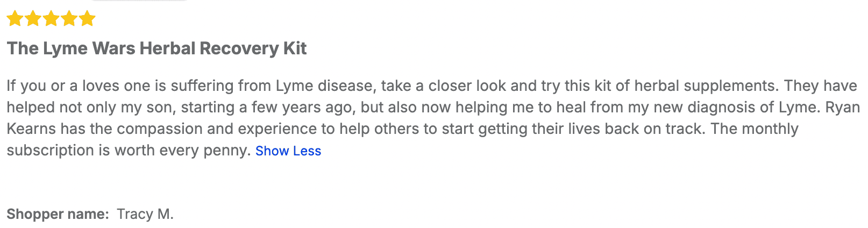Click the word "Kearns" in the review
The height and width of the screenshot is (228, 868).
click(31, 129)
